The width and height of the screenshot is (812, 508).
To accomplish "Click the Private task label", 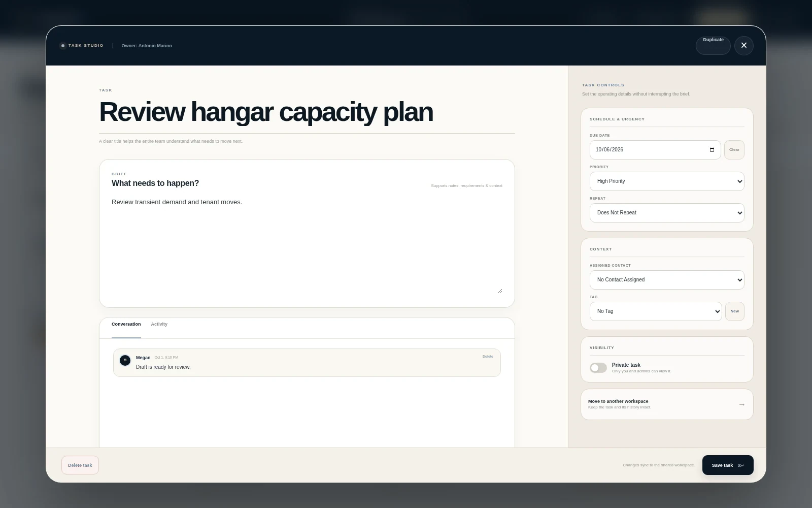I will click(x=626, y=365).
